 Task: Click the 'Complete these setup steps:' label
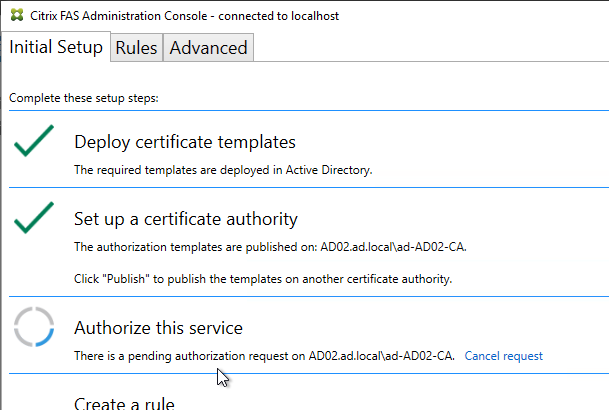click(x=84, y=98)
